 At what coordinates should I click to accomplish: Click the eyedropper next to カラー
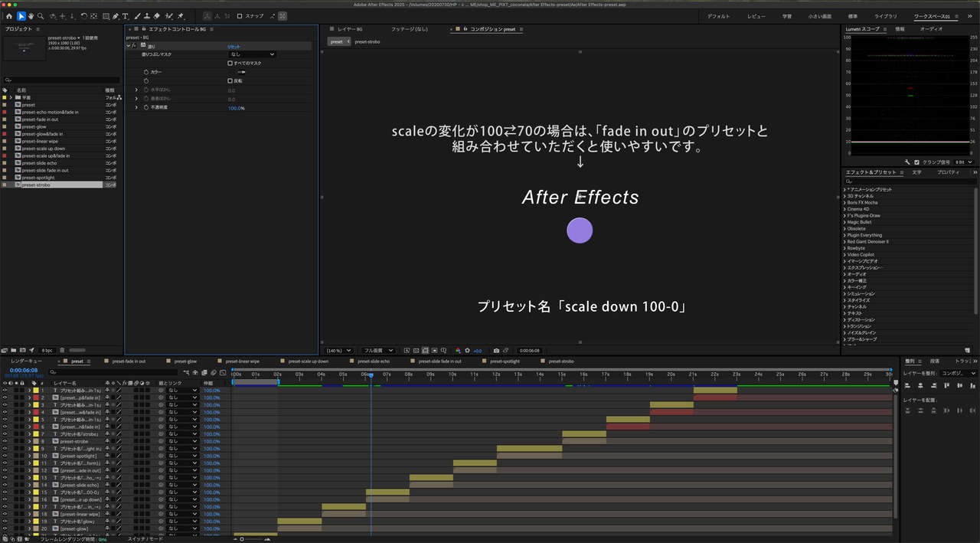click(243, 72)
